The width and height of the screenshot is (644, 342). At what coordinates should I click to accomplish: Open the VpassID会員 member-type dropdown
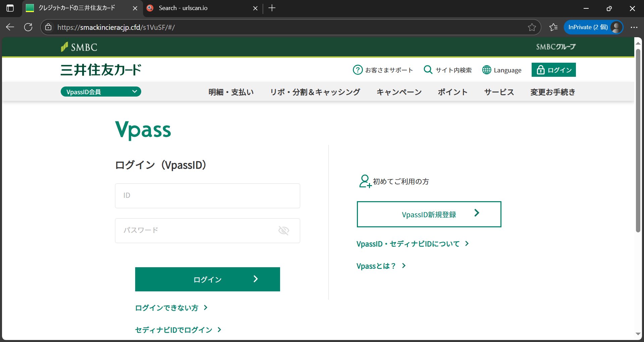(101, 92)
